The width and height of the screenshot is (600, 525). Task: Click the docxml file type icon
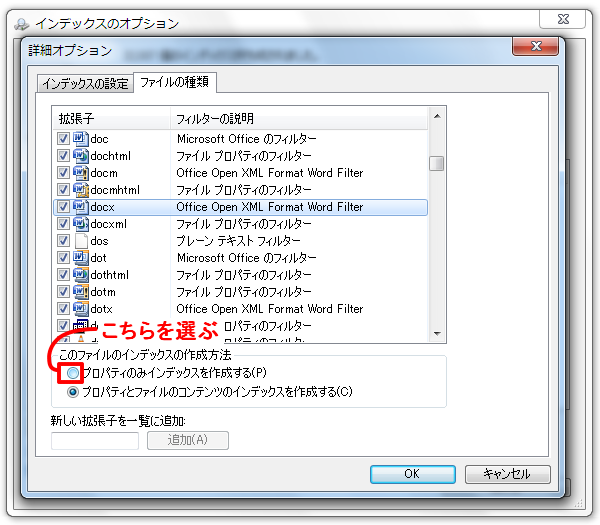pyautogui.click(x=80, y=224)
